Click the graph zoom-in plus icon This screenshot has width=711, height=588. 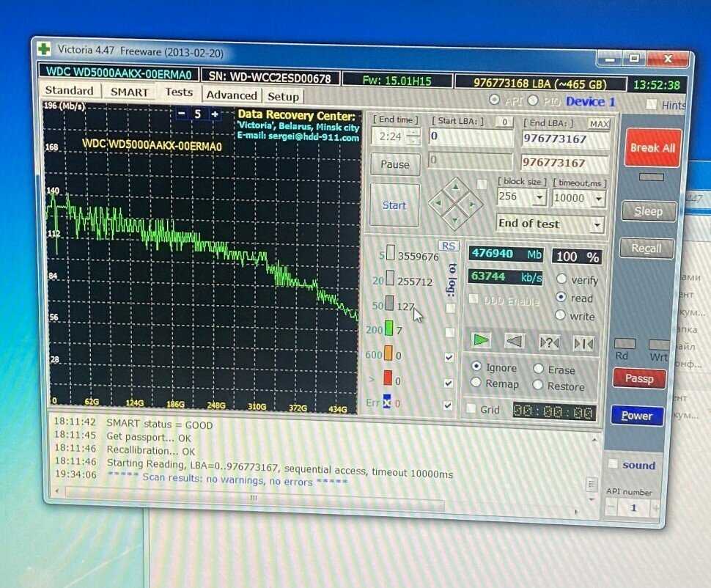tap(215, 114)
